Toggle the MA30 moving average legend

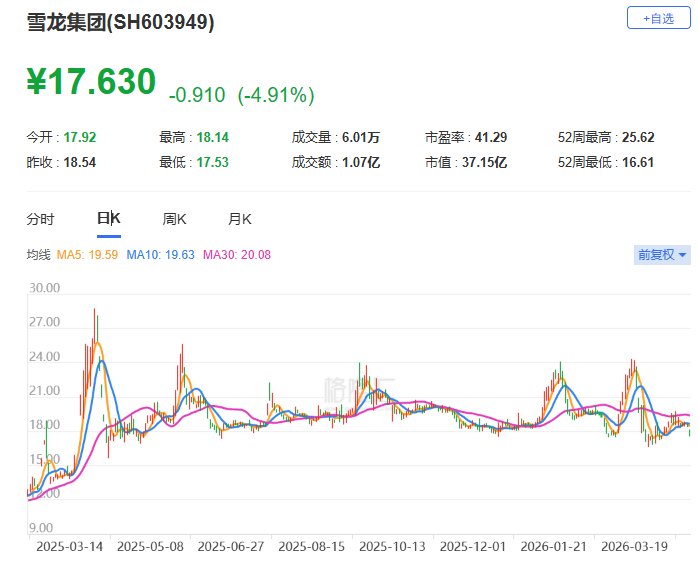point(237,255)
